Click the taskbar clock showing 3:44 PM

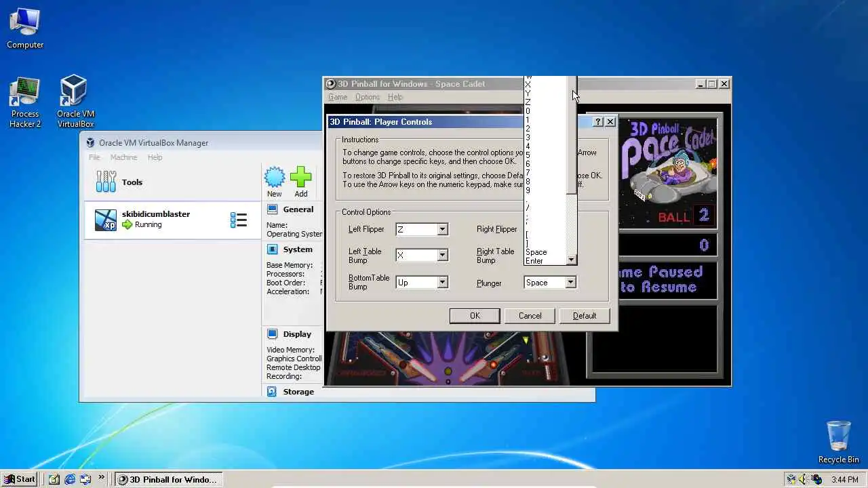point(844,479)
